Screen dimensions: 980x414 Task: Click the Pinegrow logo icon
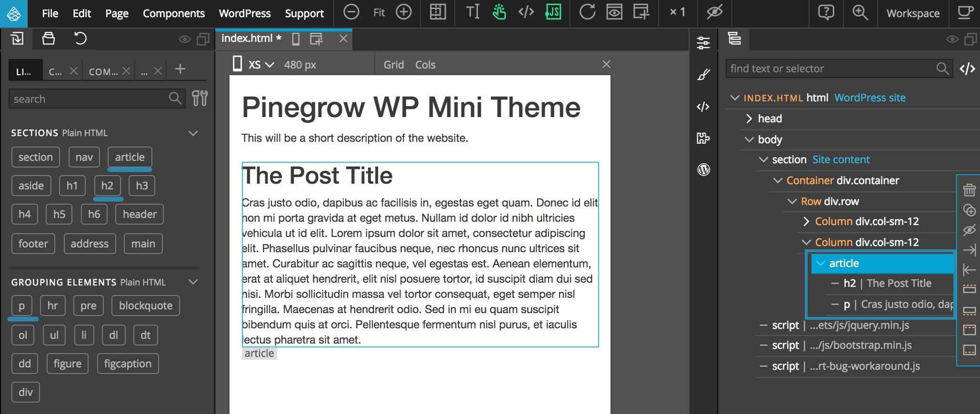tap(13, 13)
